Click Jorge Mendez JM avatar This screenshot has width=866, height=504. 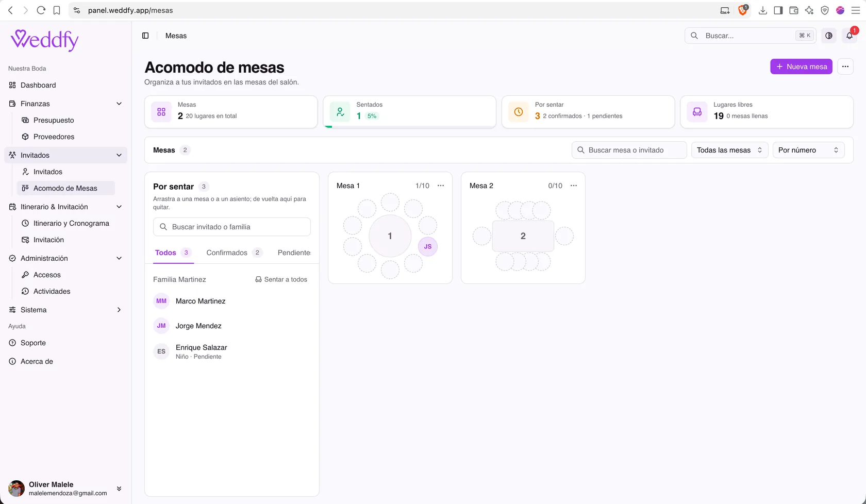pos(161,326)
